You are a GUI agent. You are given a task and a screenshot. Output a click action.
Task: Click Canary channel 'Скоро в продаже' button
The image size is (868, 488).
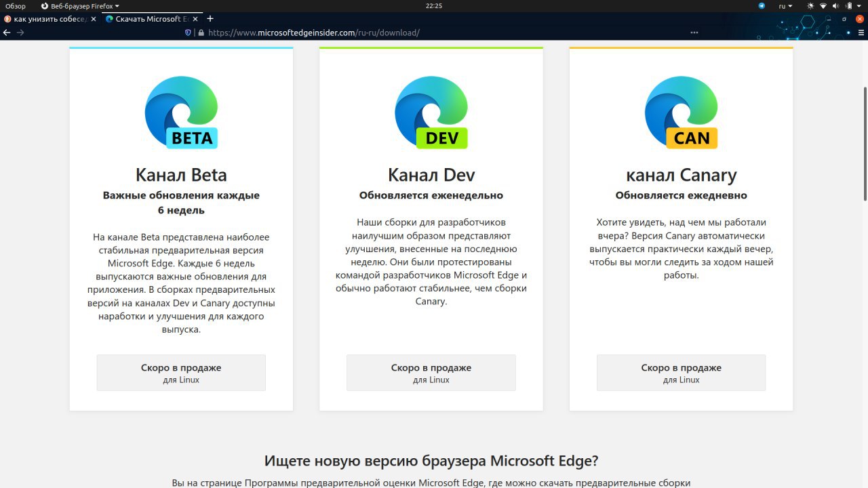pyautogui.click(x=681, y=373)
